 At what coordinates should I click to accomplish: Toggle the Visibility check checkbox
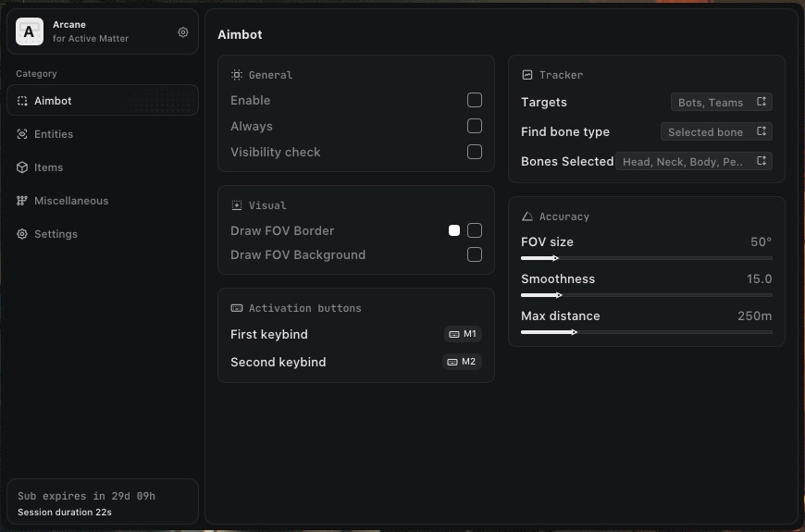[x=475, y=152]
